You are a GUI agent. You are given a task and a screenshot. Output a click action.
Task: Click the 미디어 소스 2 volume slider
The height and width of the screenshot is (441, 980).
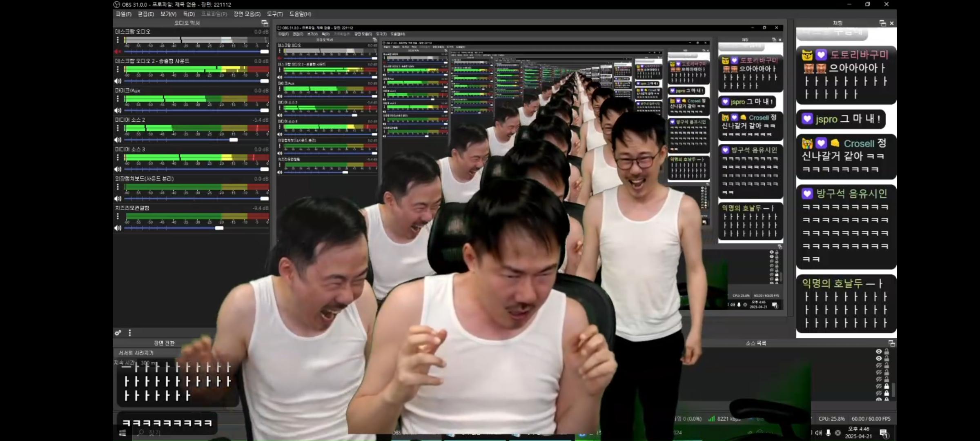click(196, 140)
